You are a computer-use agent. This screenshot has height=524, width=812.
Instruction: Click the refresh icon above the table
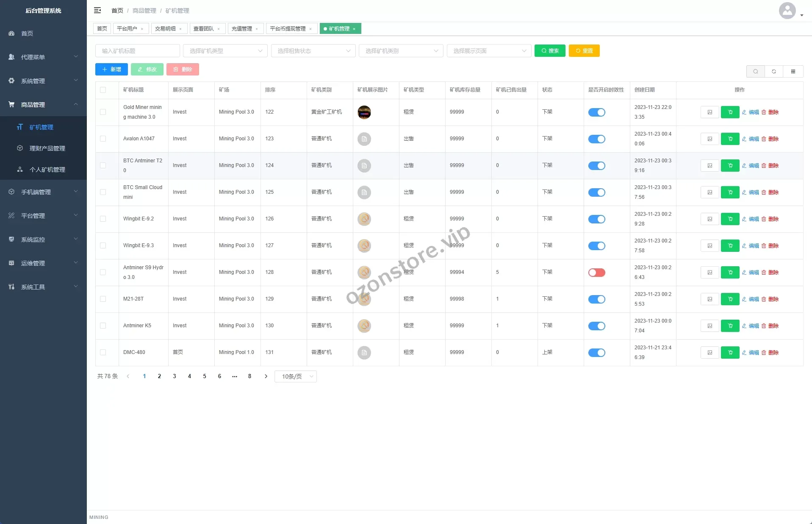[x=774, y=72]
